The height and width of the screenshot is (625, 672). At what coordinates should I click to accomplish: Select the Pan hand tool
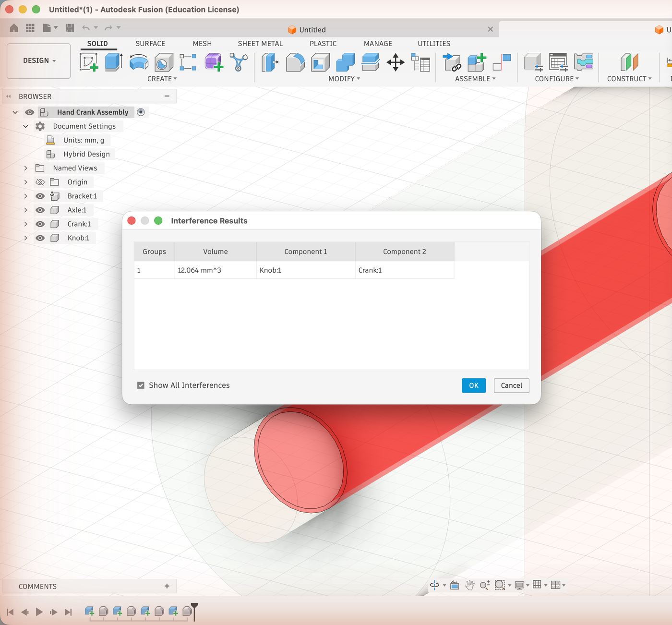(470, 585)
